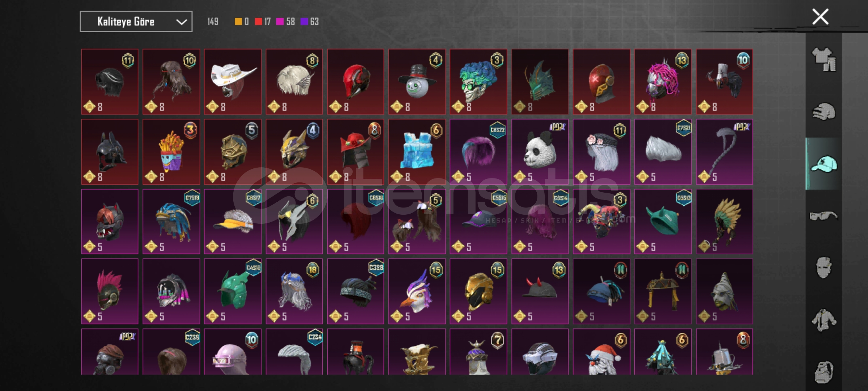Select the teal cap headwear category
Viewport: 868px width, 391px height.
[824, 164]
